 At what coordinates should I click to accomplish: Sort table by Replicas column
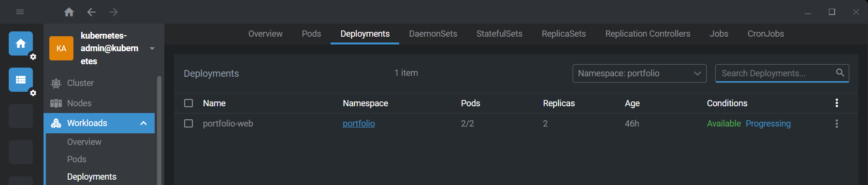[559, 103]
